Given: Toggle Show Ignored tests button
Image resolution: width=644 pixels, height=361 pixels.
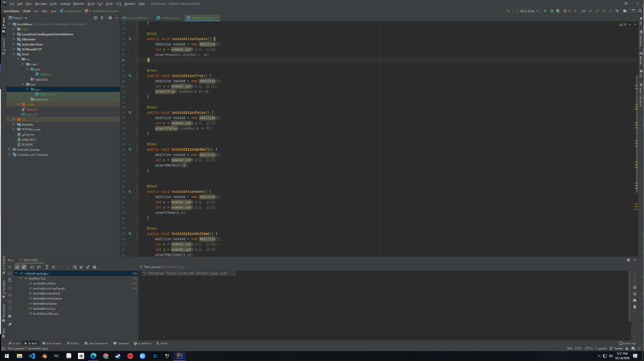Looking at the screenshot, I should click(x=24, y=267).
